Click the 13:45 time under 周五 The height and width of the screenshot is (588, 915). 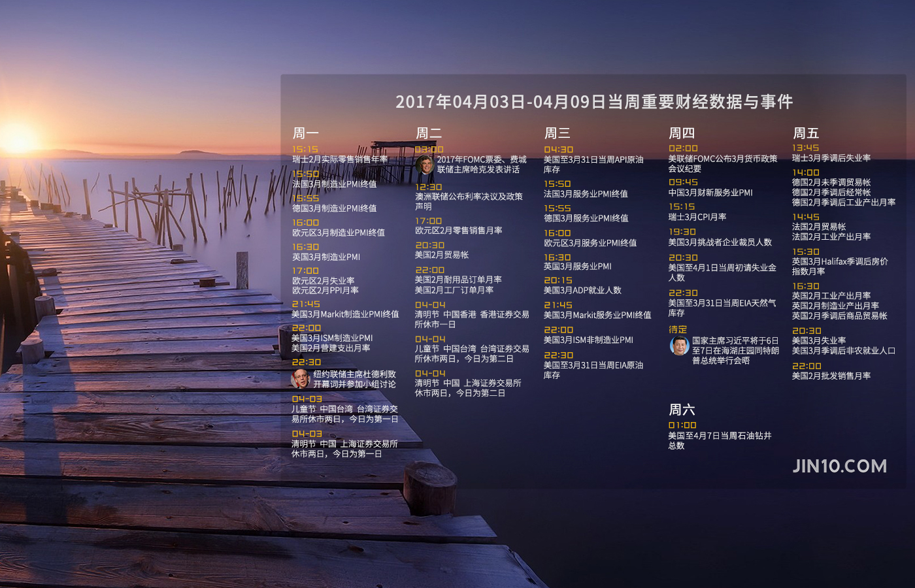tap(805, 148)
